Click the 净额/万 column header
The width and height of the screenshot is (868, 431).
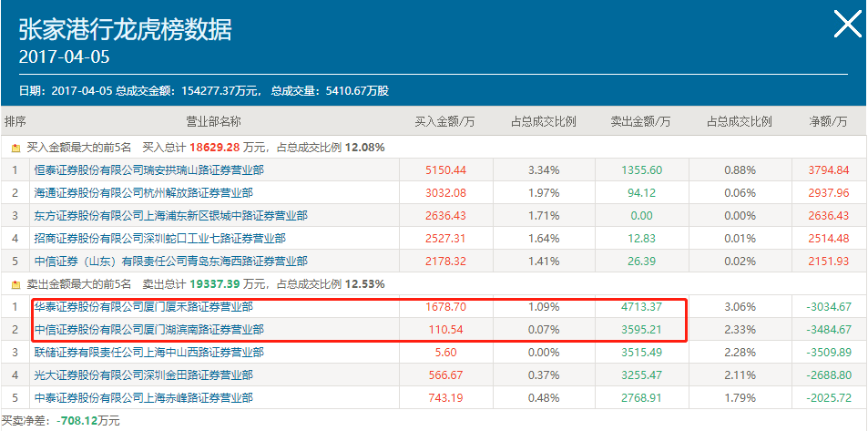pyautogui.click(x=827, y=122)
